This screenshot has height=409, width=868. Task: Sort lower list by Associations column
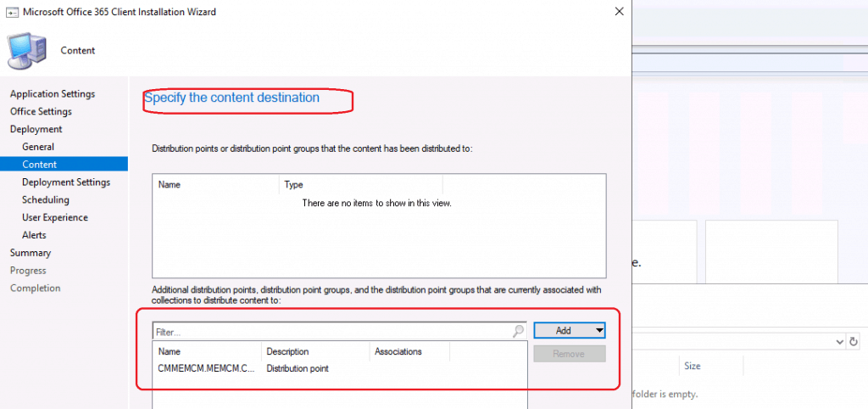(409, 351)
